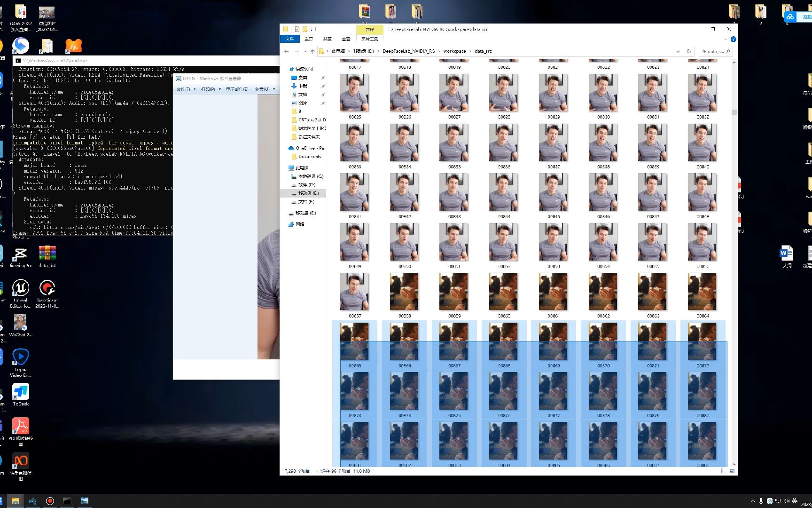Click Bandicam record icon in taskbar
Viewport: 812px width, 508px height.
(x=50, y=501)
